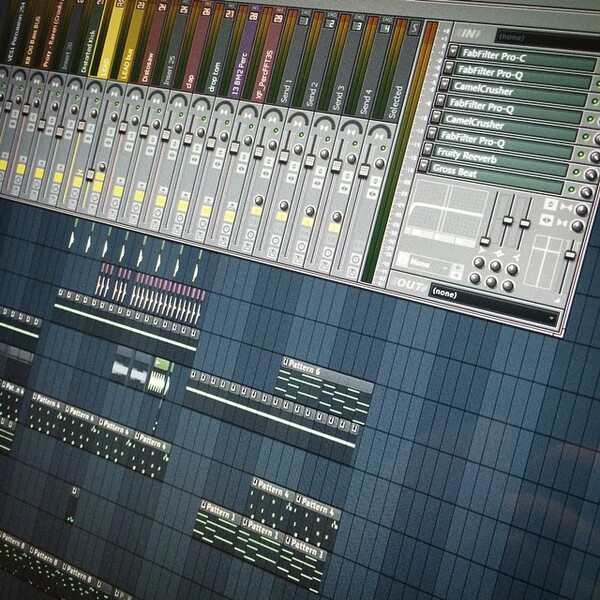
Task: Click the mixer EQ curve graph
Action: pos(445,211)
